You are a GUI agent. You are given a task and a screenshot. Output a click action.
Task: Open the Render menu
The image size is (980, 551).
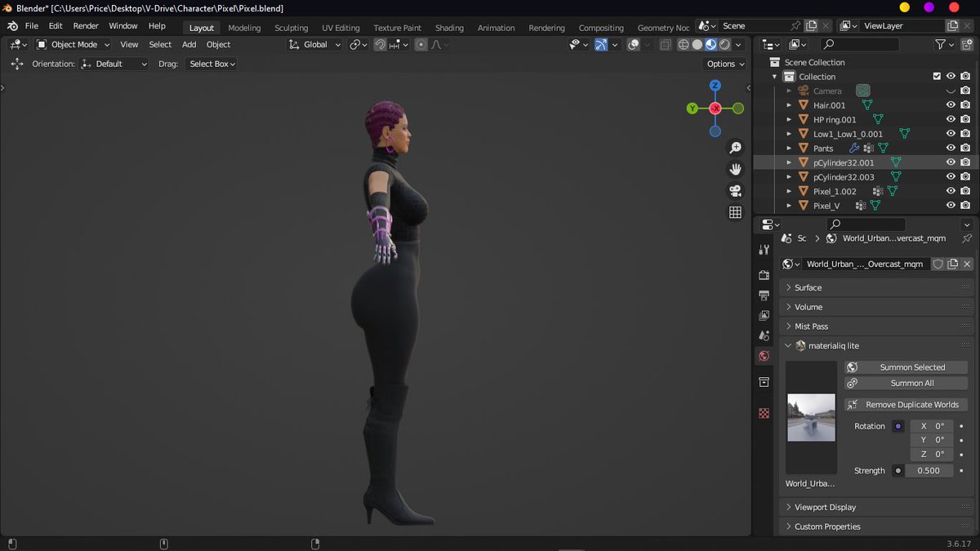(x=86, y=26)
